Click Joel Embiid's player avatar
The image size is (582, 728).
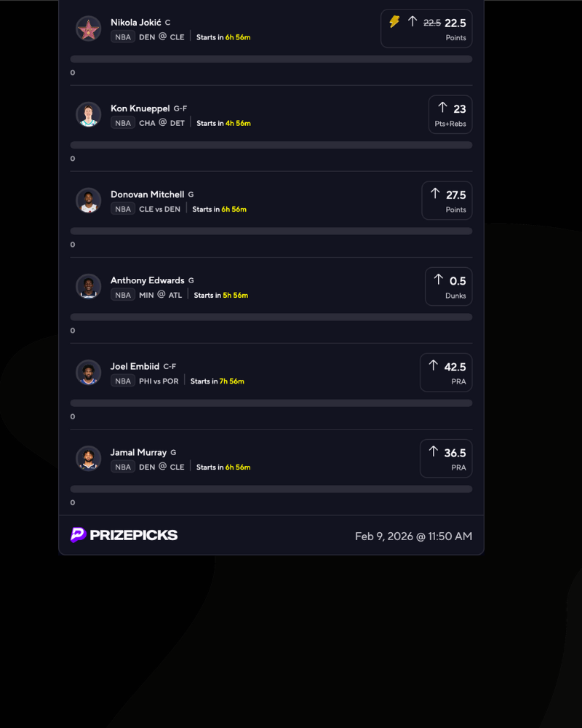click(88, 373)
